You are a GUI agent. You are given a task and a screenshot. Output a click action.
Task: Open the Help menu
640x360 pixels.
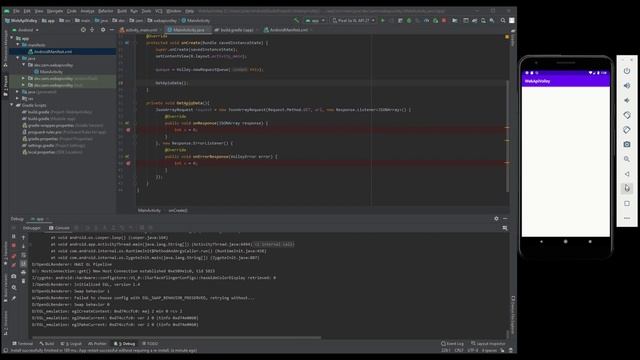point(189,11)
